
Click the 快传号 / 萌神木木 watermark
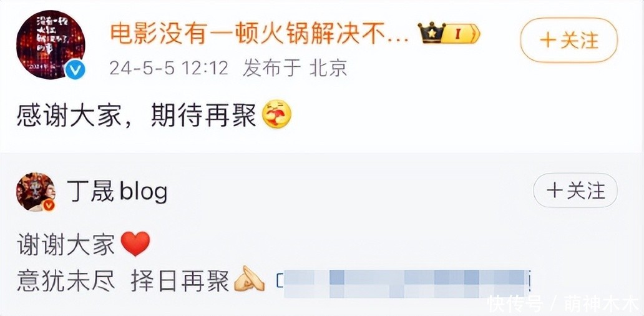[562, 305]
